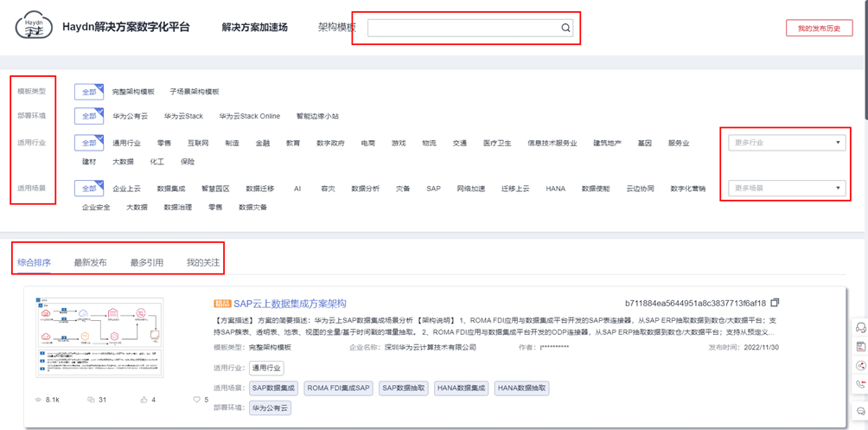
Task: Copy the template ID using copy icon
Action: (x=775, y=303)
